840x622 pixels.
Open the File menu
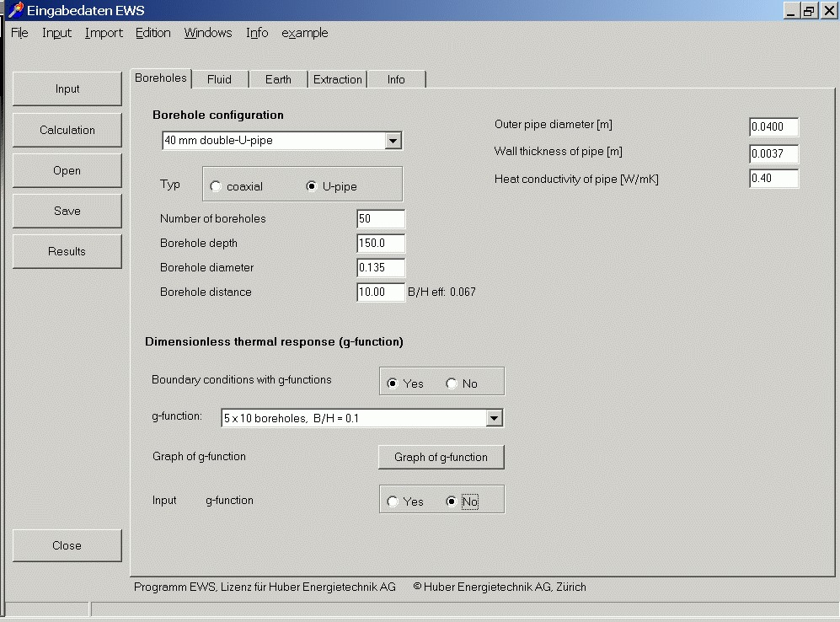(x=19, y=33)
